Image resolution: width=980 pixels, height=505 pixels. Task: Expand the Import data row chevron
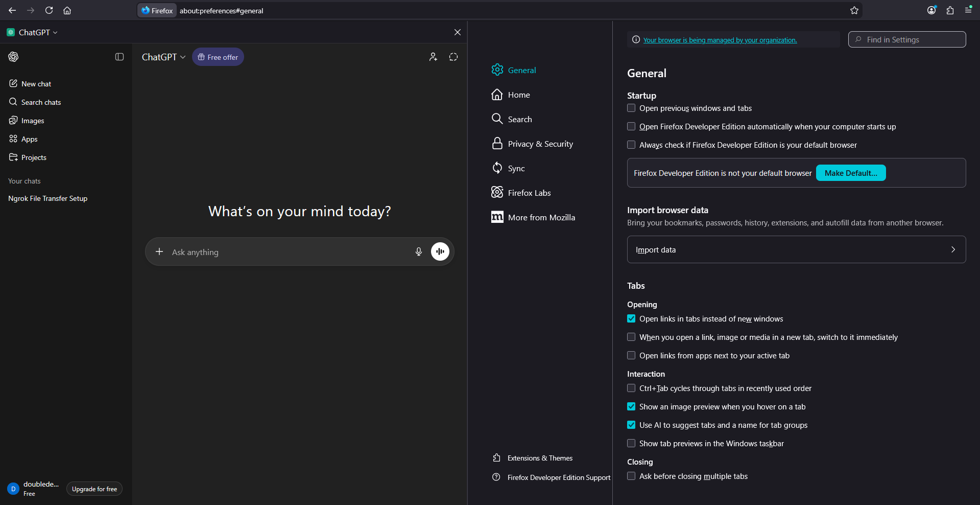click(953, 249)
